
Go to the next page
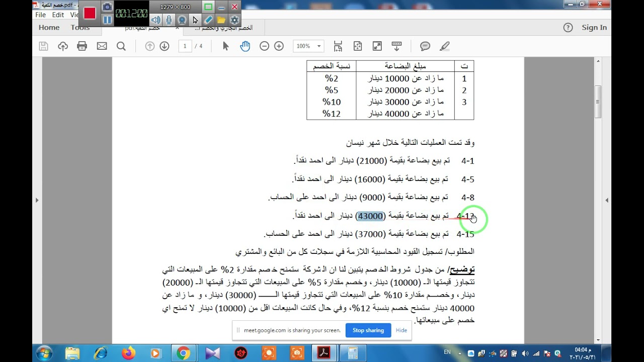(x=165, y=46)
